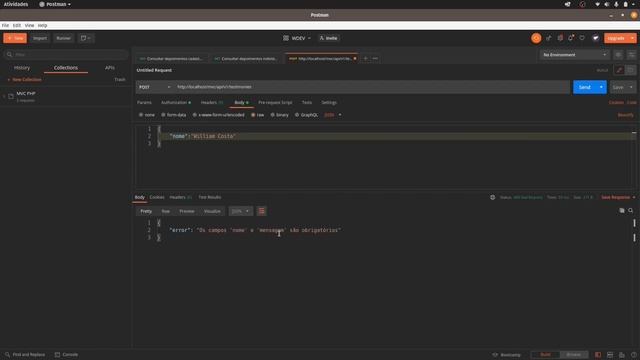Open the JSON body format dropdown
This screenshot has width=640, height=360.
click(x=333, y=115)
